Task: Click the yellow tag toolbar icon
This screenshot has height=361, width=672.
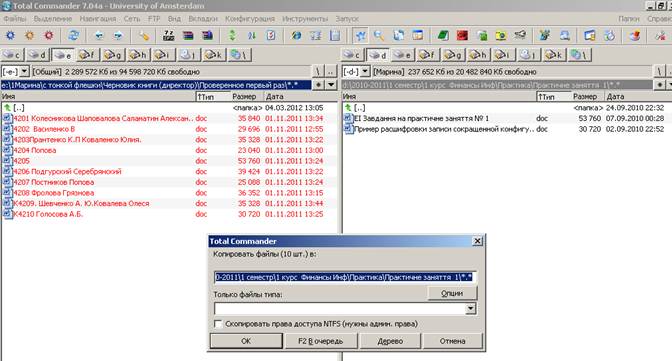Action: tap(143, 36)
